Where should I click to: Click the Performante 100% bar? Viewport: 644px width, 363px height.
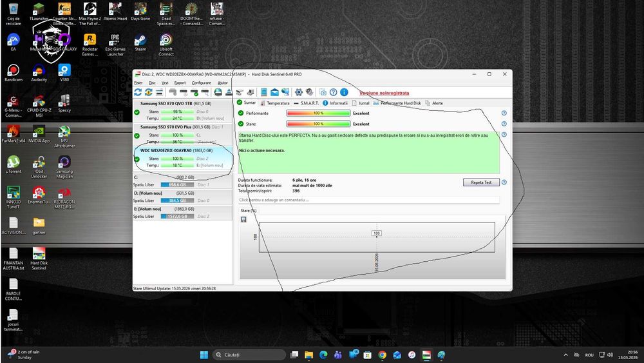click(x=318, y=113)
